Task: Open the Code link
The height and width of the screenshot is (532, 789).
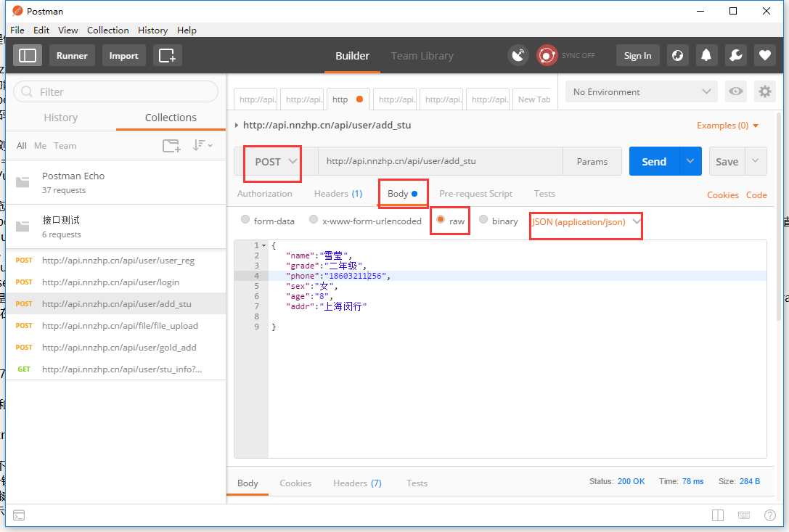Action: click(x=756, y=195)
